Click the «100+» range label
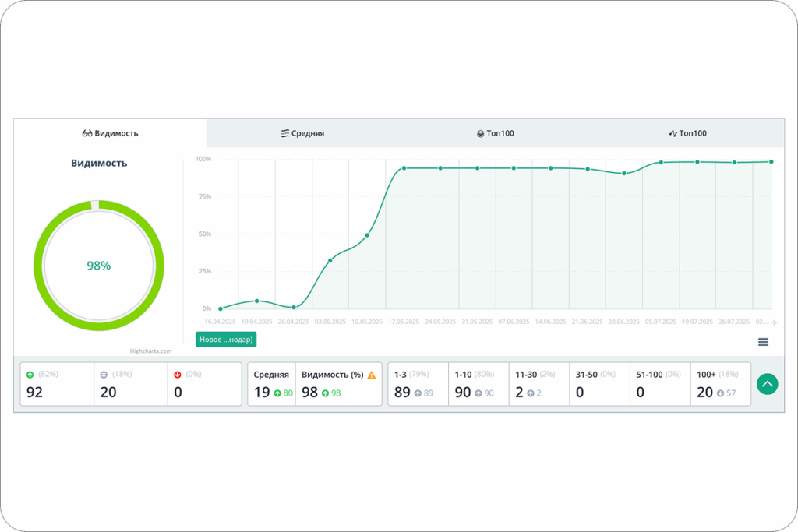Image resolution: width=798 pixels, height=532 pixels. point(706,375)
